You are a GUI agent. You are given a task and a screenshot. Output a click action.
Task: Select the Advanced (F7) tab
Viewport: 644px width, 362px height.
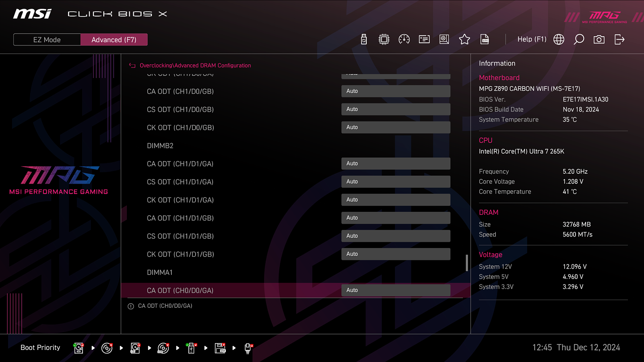(114, 40)
